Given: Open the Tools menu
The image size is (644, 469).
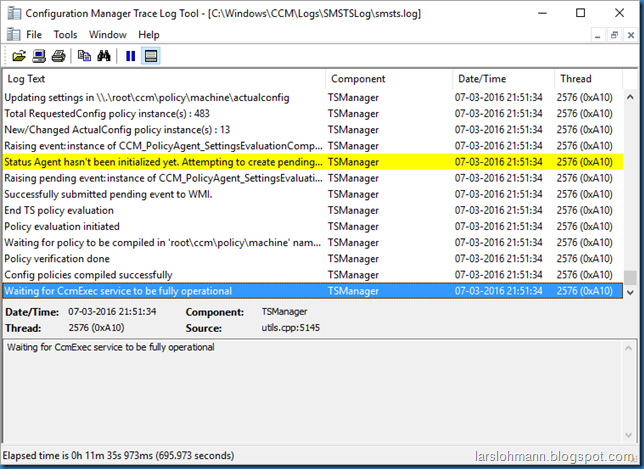Looking at the screenshot, I should click(x=65, y=34).
